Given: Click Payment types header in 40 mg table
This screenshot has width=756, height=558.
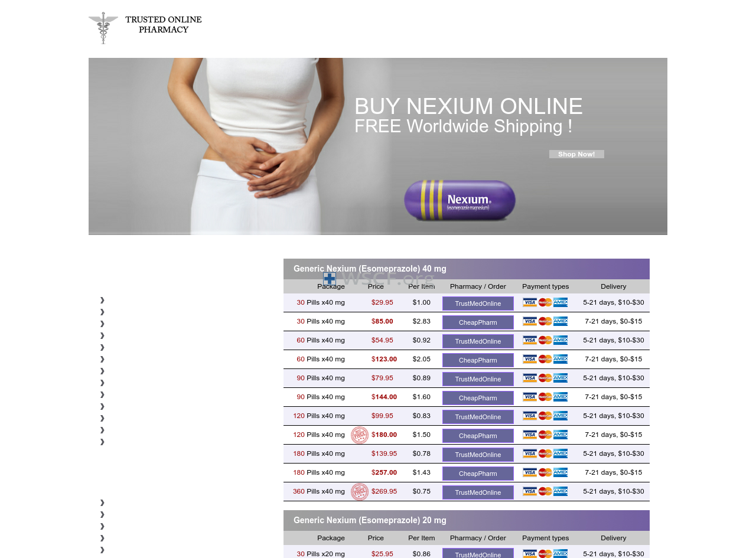Looking at the screenshot, I should click(x=546, y=286).
